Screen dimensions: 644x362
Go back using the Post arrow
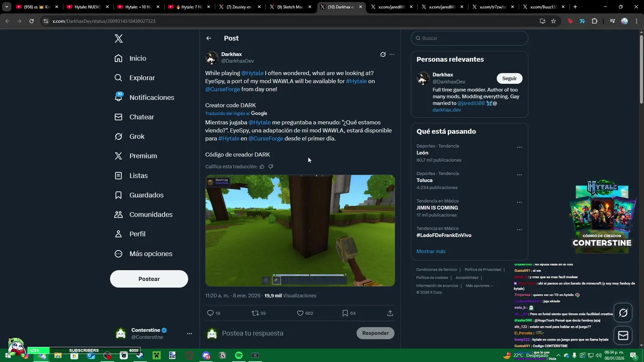[x=209, y=38]
